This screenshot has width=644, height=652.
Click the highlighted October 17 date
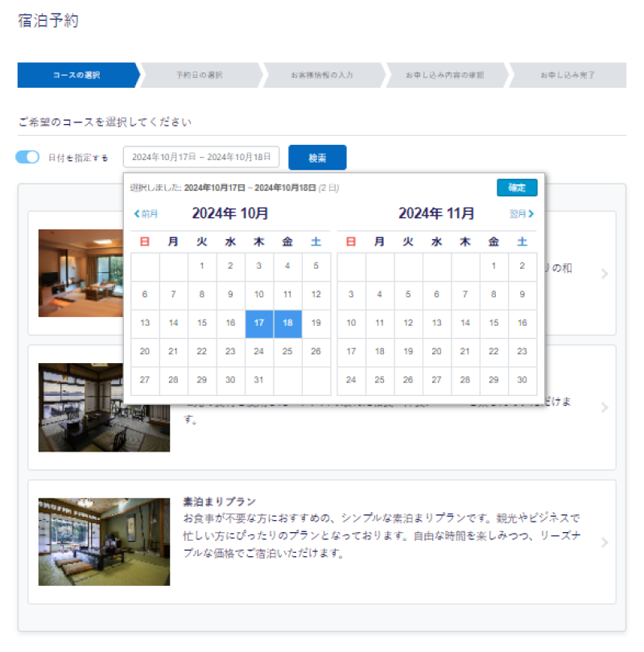tap(258, 323)
